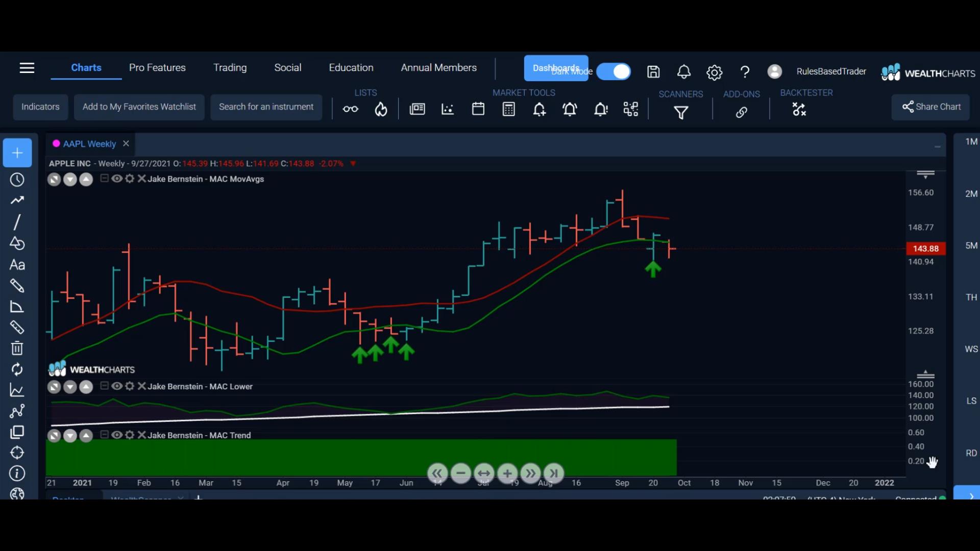
Task: Close the AAPL Weekly chart tab
Action: pyautogui.click(x=126, y=144)
